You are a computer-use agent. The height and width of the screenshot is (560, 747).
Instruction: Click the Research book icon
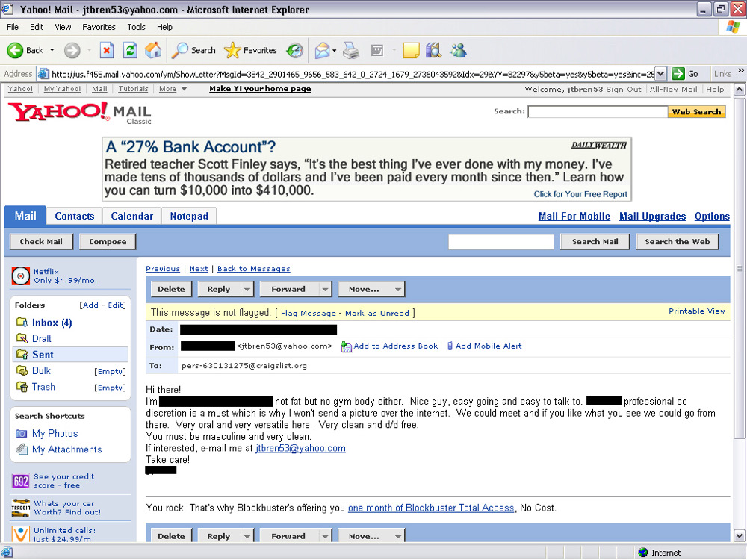pyautogui.click(x=433, y=50)
